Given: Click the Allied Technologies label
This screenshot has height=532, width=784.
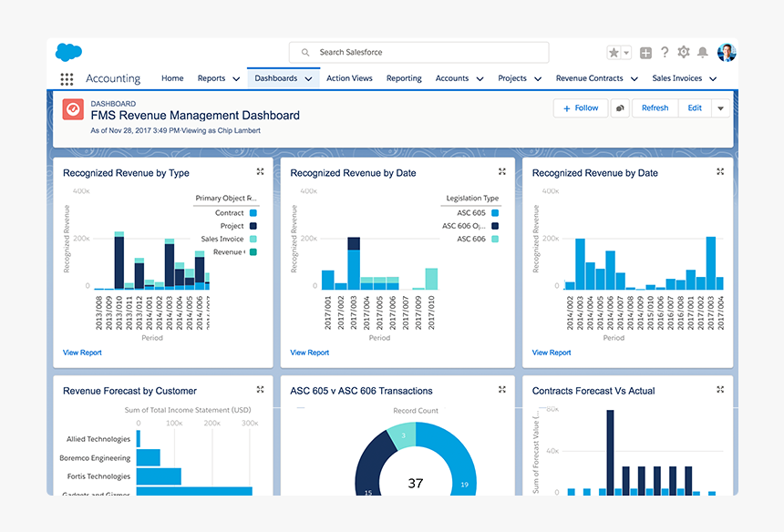Looking at the screenshot, I should pyautogui.click(x=98, y=439).
